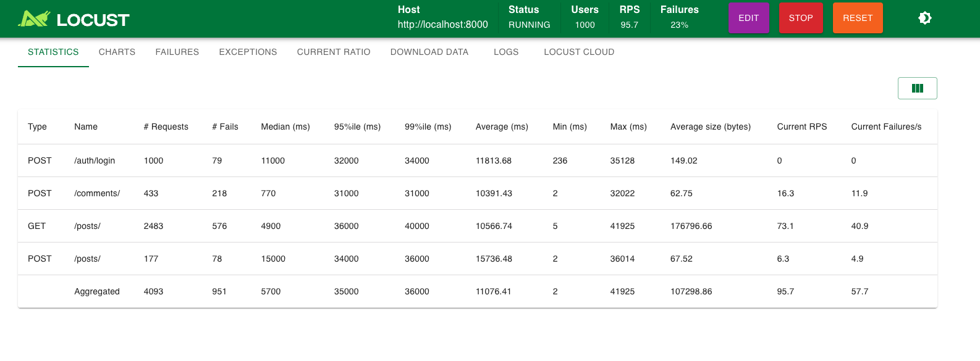Click the Median (ms) column header
This screenshot has height=361, width=980.
[285, 127]
